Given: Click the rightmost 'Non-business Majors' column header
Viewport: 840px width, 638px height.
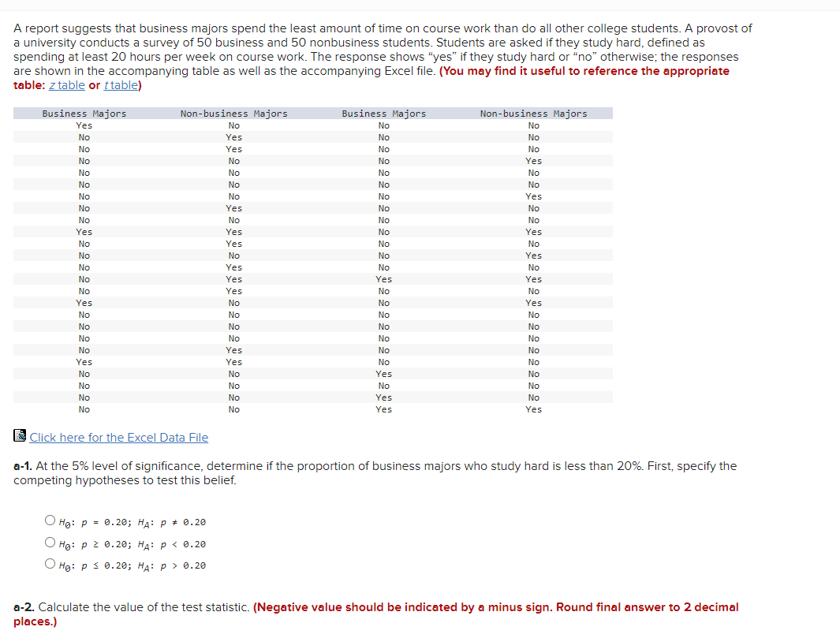Looking at the screenshot, I should (533, 114).
